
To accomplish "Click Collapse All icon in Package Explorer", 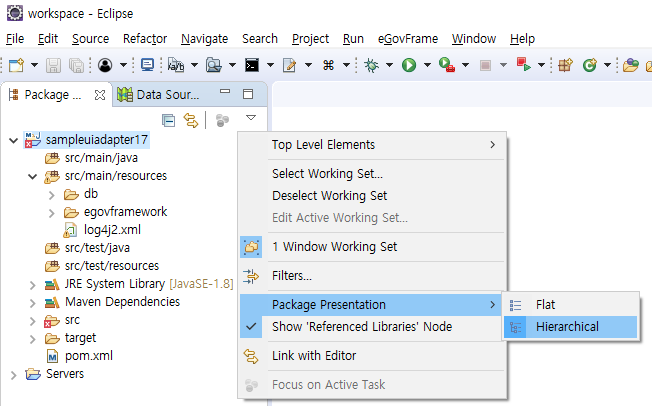I will tap(168, 120).
